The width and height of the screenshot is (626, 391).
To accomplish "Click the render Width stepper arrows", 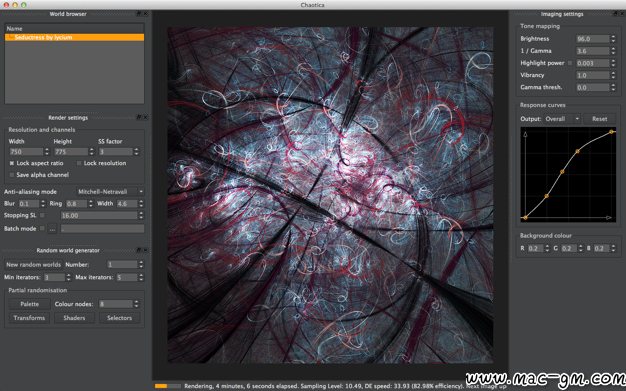I will point(47,152).
